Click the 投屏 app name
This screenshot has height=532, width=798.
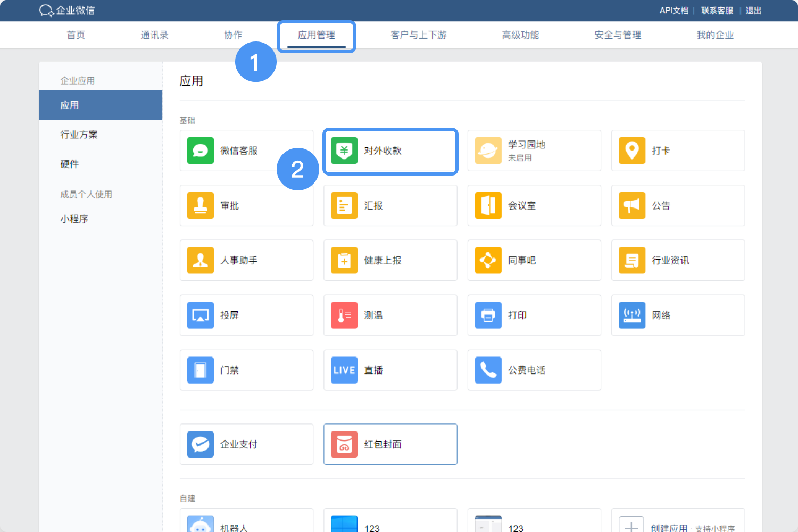click(229, 315)
